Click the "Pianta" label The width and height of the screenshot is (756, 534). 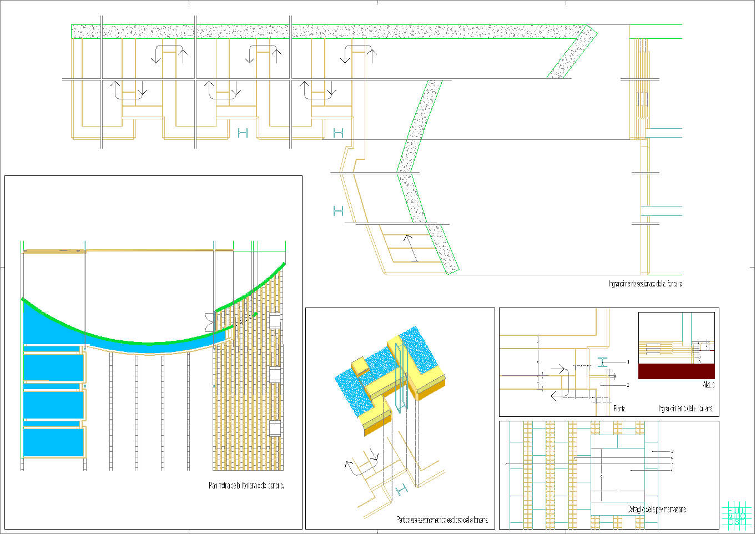619,409
